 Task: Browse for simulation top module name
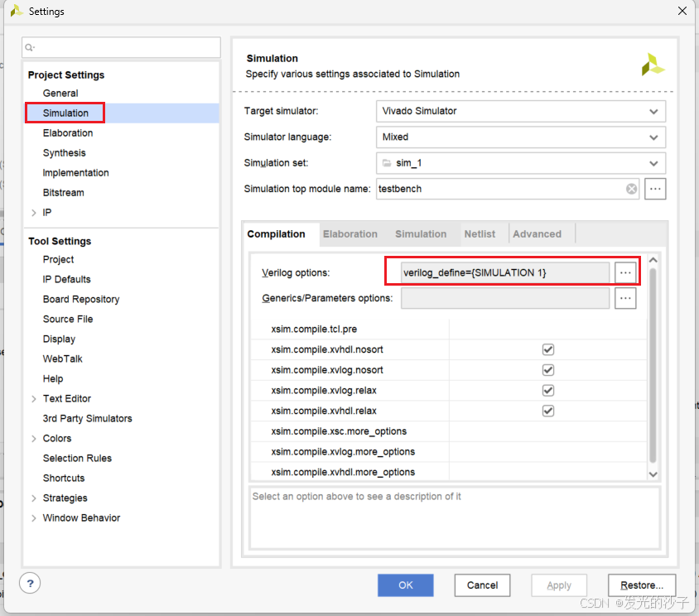(655, 189)
